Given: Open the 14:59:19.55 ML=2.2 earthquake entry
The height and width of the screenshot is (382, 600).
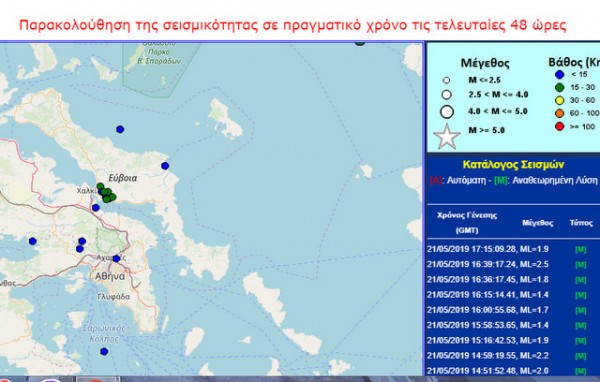Looking at the screenshot, I should tap(488, 356).
